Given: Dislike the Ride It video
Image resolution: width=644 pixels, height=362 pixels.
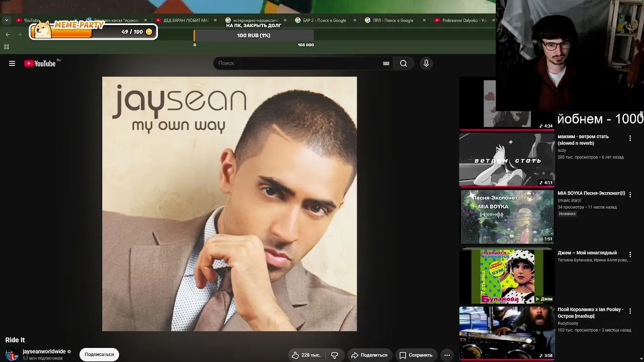Looking at the screenshot, I should click(x=335, y=355).
